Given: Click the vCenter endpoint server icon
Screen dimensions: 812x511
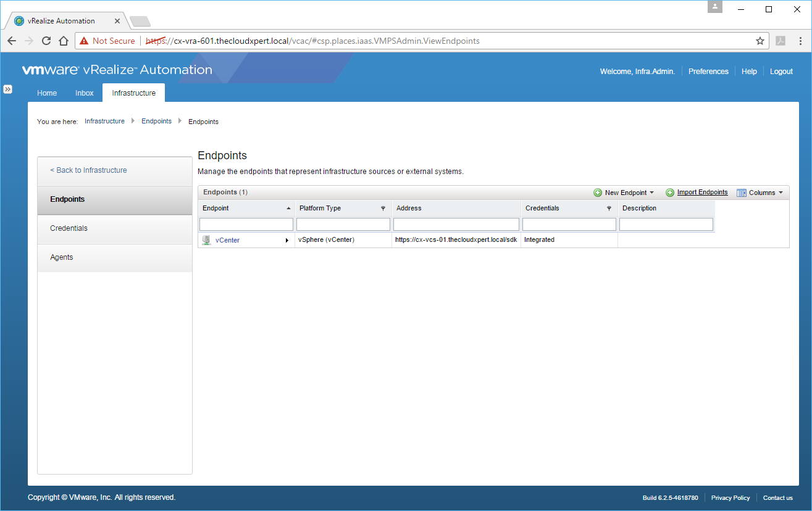Looking at the screenshot, I should point(206,240).
